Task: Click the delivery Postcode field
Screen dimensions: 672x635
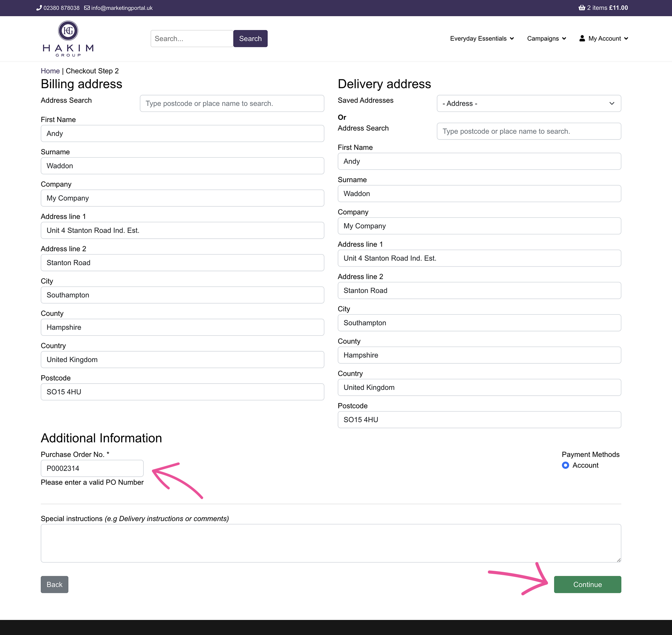Action: 479,420
